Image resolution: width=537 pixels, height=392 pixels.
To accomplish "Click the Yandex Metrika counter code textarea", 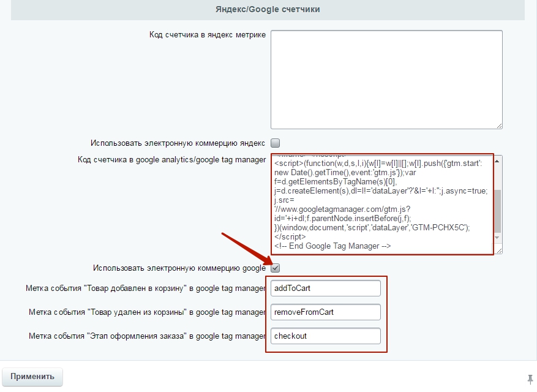I will [x=386, y=80].
